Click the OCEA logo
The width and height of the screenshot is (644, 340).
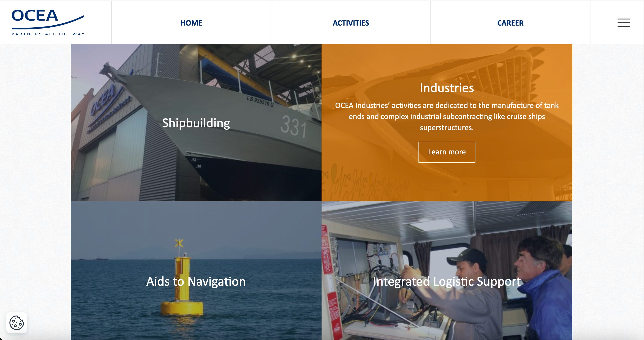(x=48, y=23)
